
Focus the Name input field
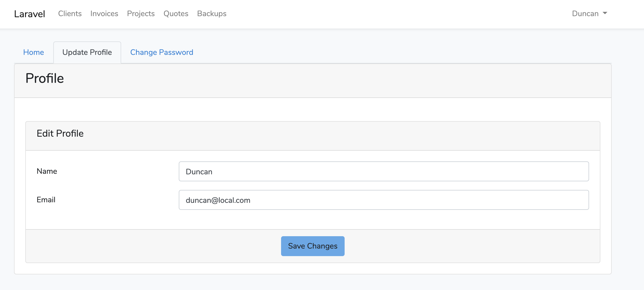384,171
